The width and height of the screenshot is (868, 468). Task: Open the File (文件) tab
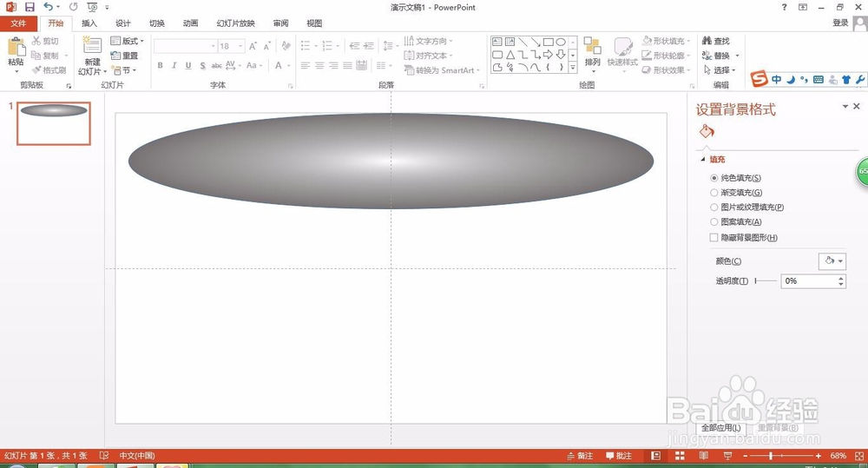pos(18,23)
